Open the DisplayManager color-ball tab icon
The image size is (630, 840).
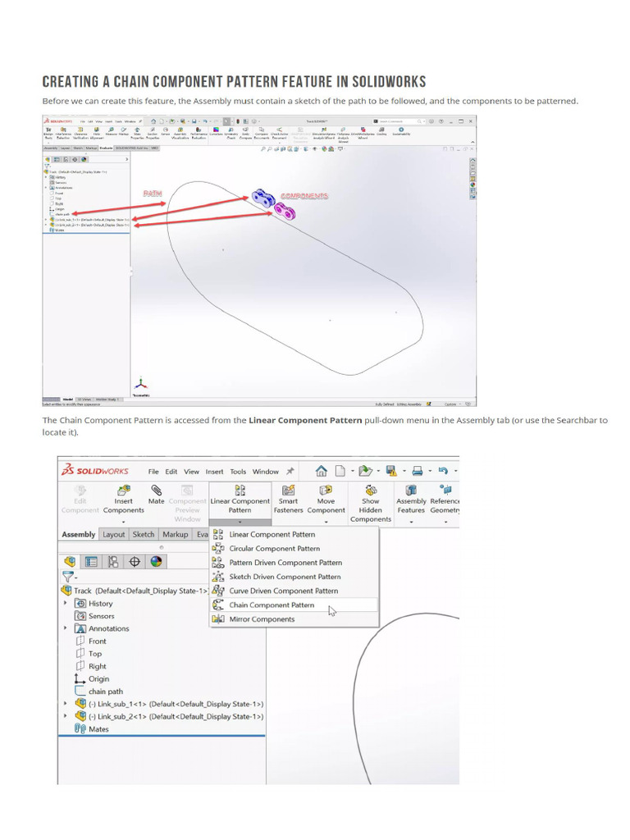coord(156,561)
